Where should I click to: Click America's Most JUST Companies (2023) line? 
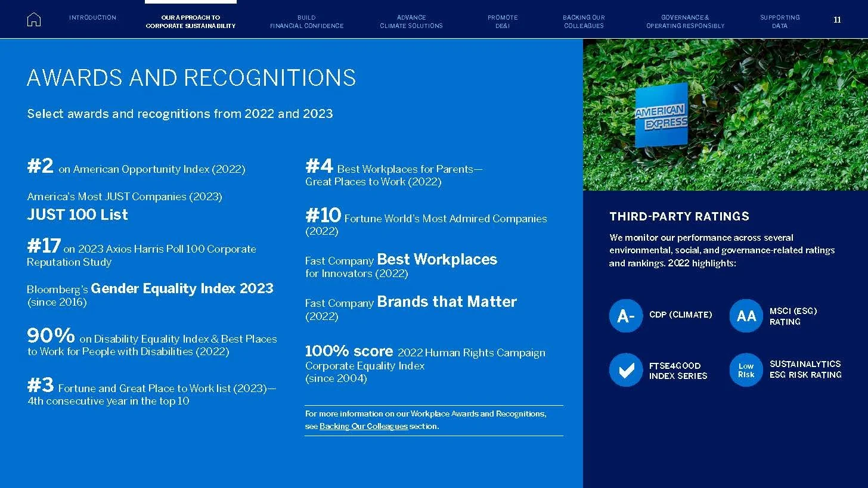(x=125, y=197)
